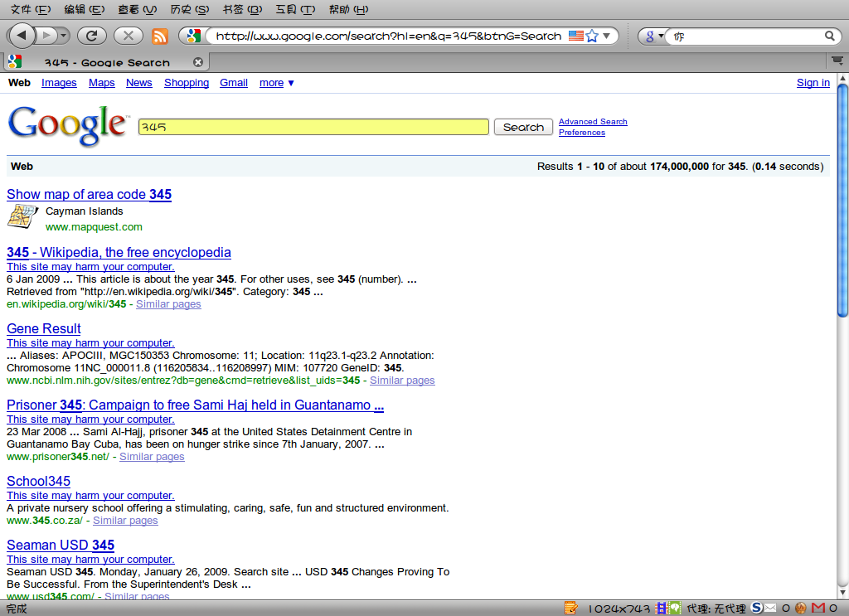This screenshot has width=849, height=616.
Task: Click the Sign in link
Action: tap(813, 83)
